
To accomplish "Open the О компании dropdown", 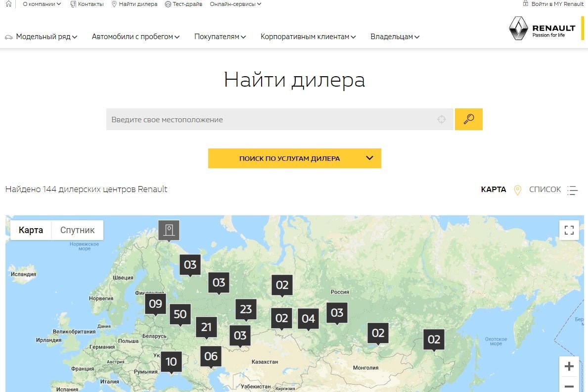I will coord(42,4).
